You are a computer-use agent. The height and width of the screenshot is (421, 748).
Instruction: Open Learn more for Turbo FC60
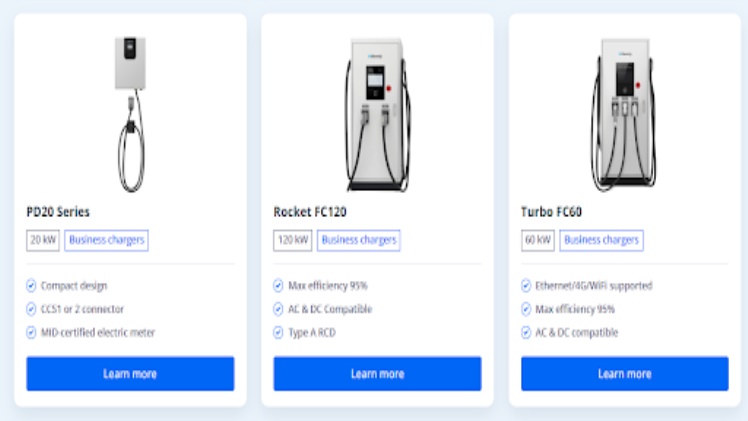tap(624, 374)
